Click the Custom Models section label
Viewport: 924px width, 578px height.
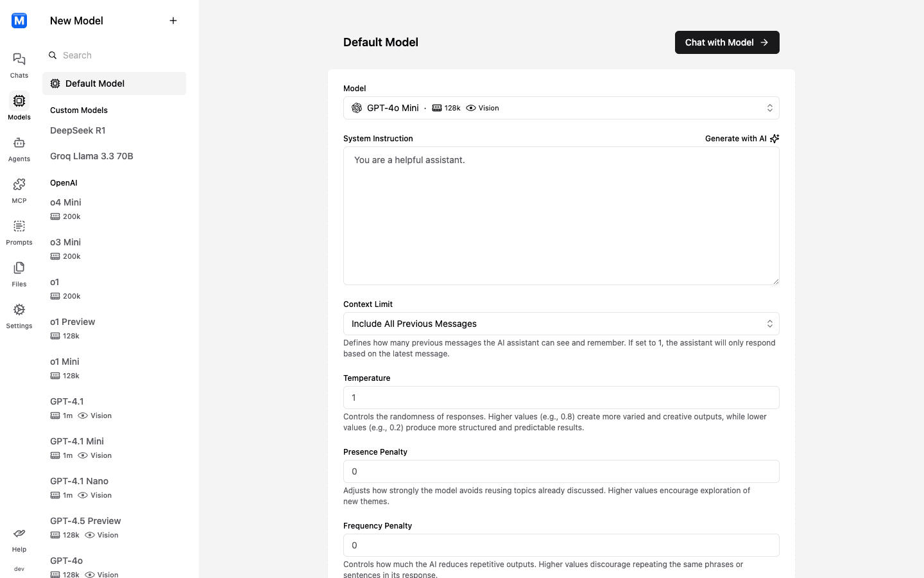click(79, 110)
